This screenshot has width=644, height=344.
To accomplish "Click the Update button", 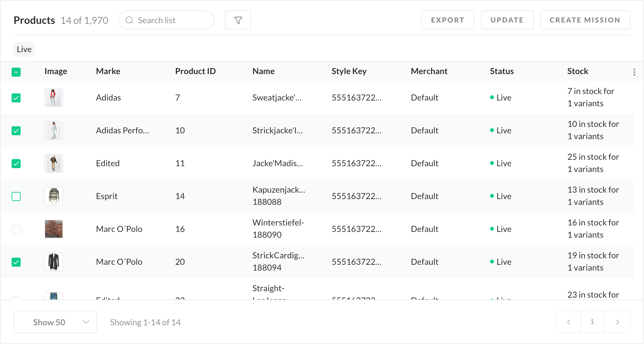I will click(507, 20).
